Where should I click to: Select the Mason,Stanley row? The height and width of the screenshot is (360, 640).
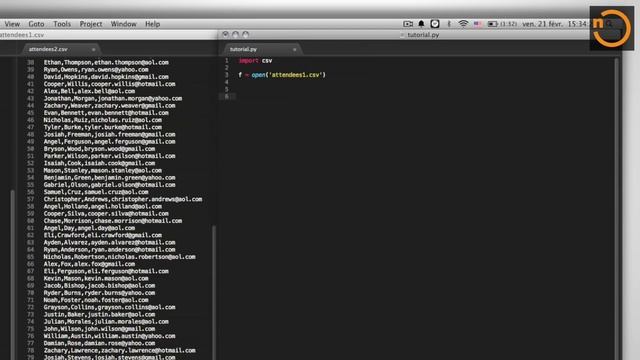[103, 171]
